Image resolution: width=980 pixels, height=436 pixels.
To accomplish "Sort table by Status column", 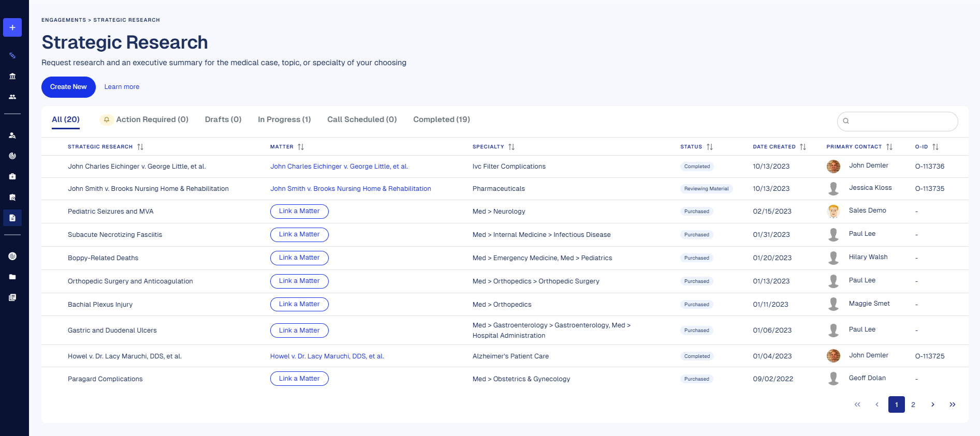I will (710, 147).
